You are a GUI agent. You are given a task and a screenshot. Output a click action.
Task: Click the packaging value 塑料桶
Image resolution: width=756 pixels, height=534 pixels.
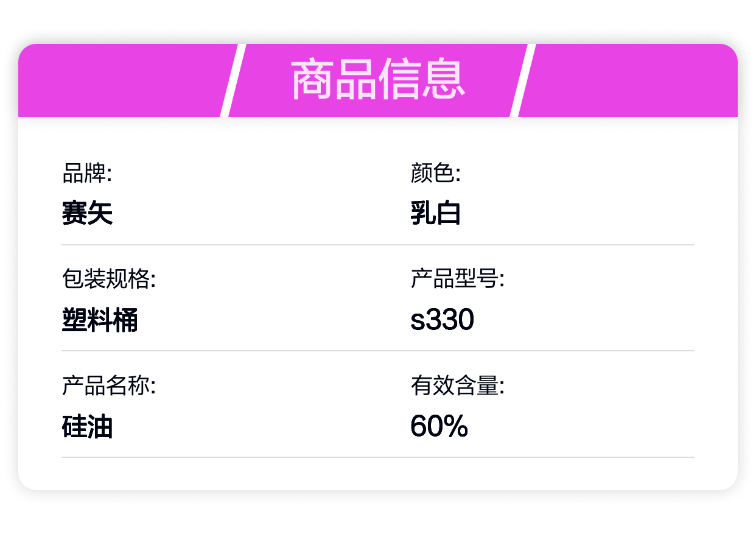pyautogui.click(x=100, y=320)
